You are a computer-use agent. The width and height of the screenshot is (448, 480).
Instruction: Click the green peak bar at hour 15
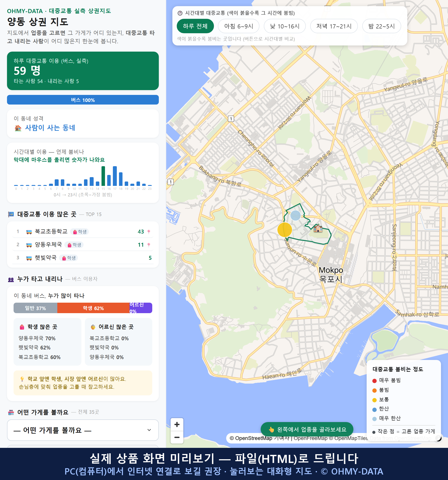(x=103, y=176)
